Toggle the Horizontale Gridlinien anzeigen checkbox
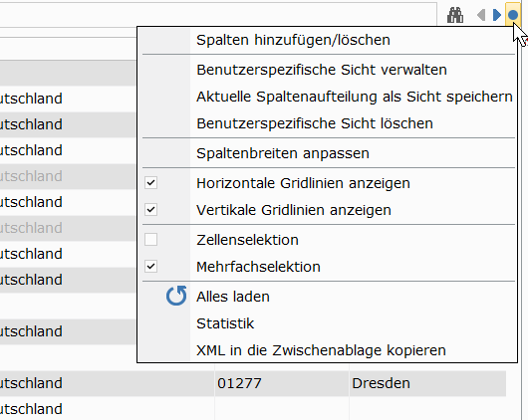The height and width of the screenshot is (420, 528). (x=150, y=183)
